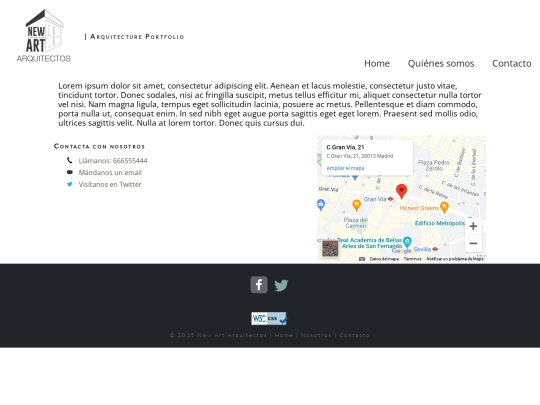Click the envelope icon beside Mándanos
Screen dimensions: 540x405
tap(70, 172)
